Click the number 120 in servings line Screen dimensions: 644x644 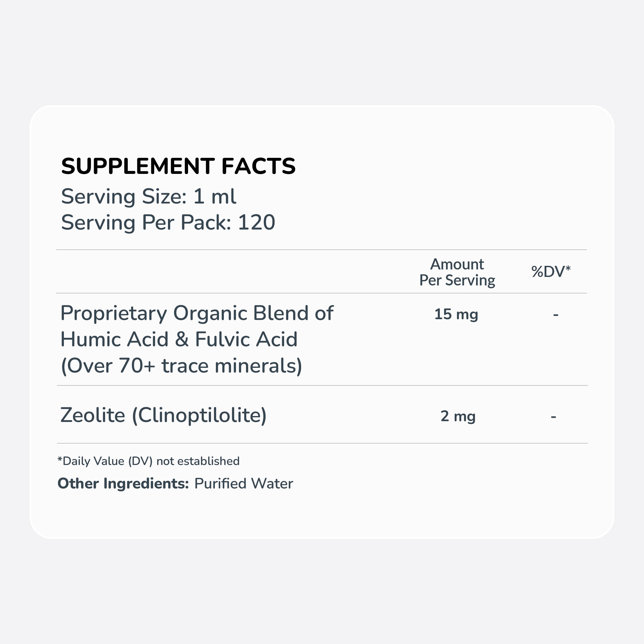256,222
